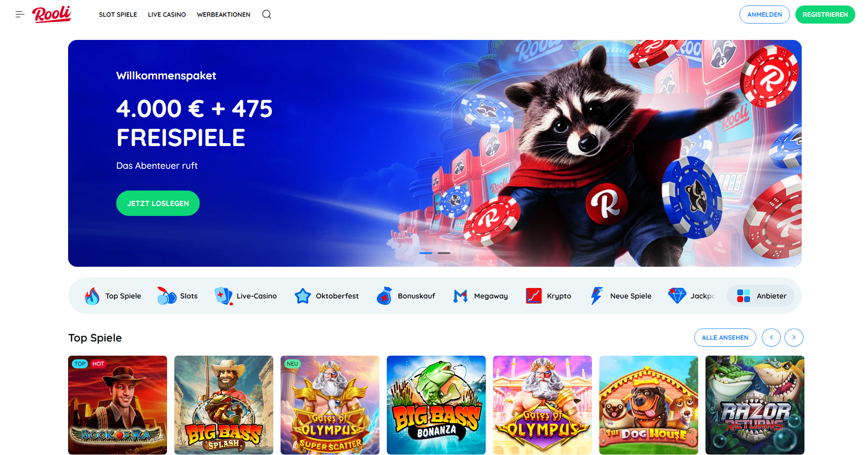Image resolution: width=868 pixels, height=455 pixels.
Task: Click the REGISTRIEREN button
Action: 825,15
